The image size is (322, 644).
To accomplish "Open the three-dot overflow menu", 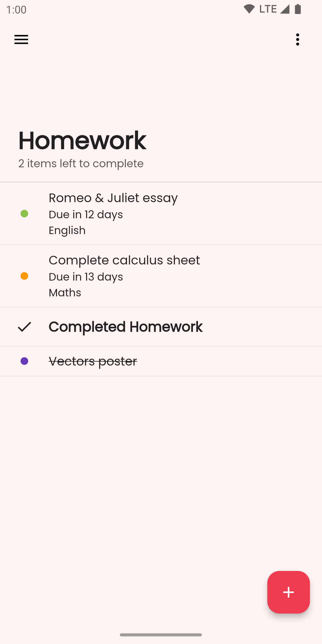I will 298,40.
